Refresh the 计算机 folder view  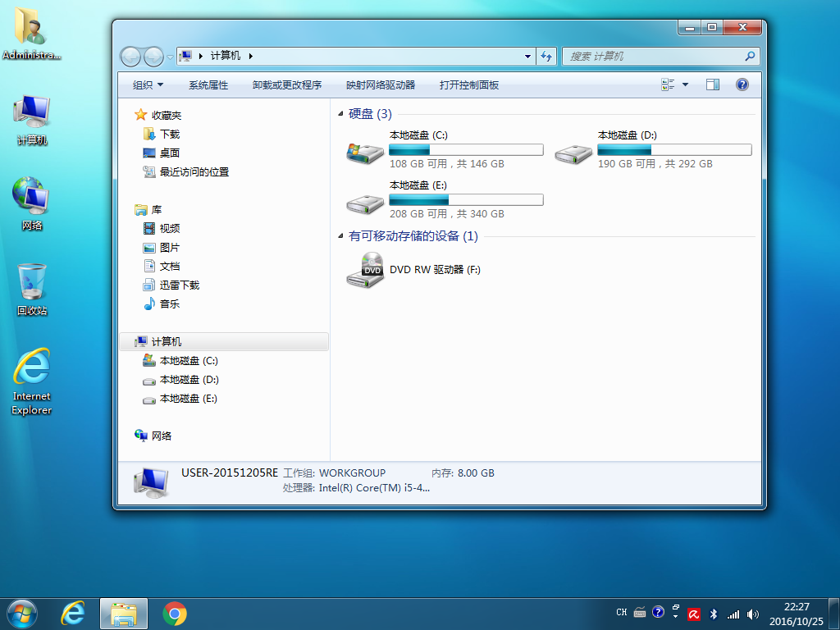click(x=546, y=57)
